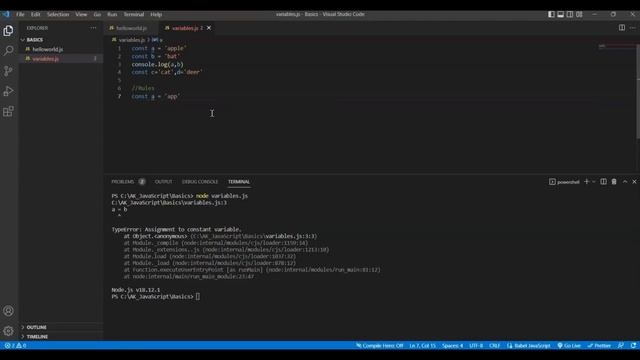Click console.log(a,b) code line
This screenshot has height=360, width=640.
coord(157,64)
